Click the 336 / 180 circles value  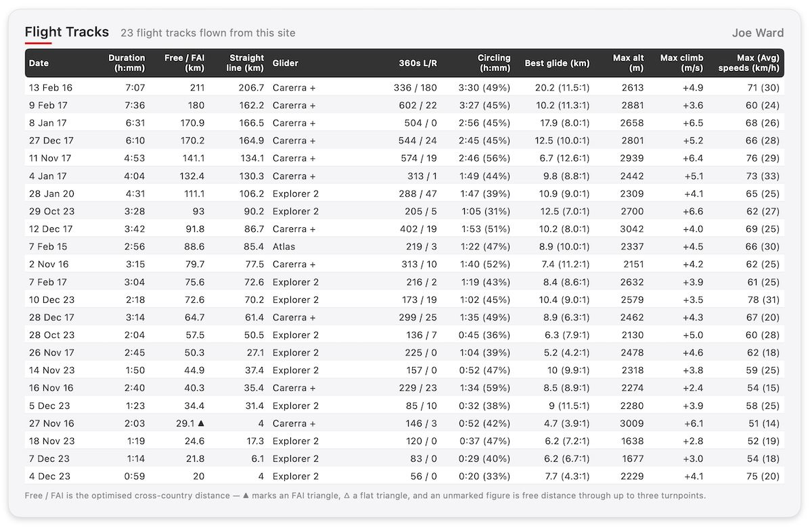point(415,87)
